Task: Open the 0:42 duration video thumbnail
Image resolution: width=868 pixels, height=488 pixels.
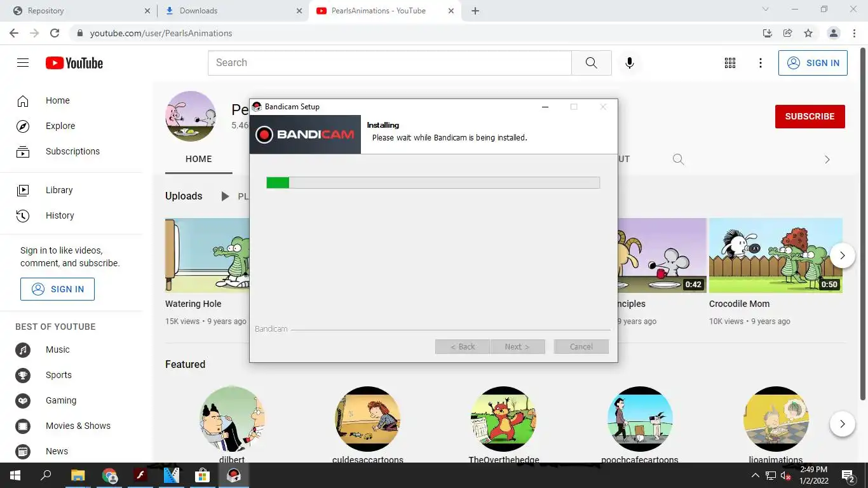Action: tap(661, 255)
